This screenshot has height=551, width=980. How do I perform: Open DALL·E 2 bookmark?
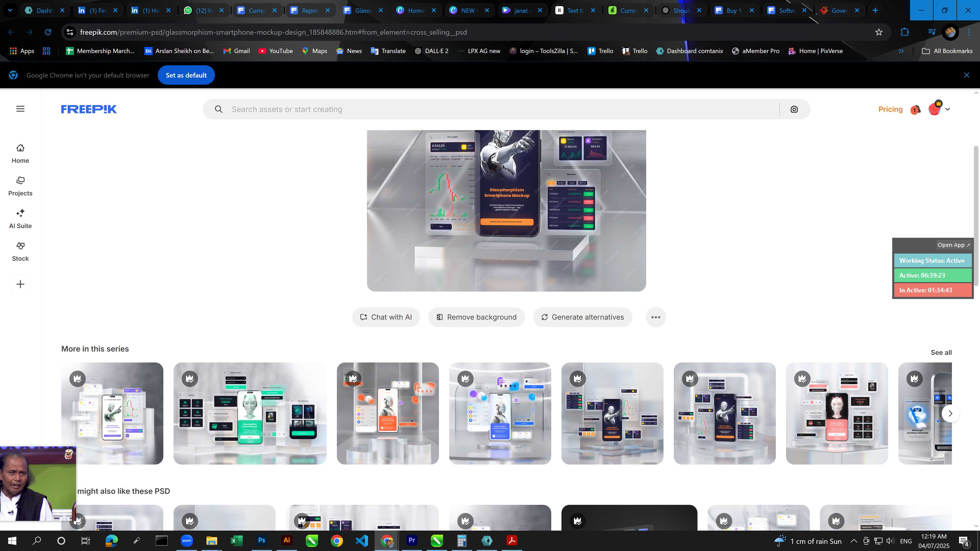(x=431, y=51)
